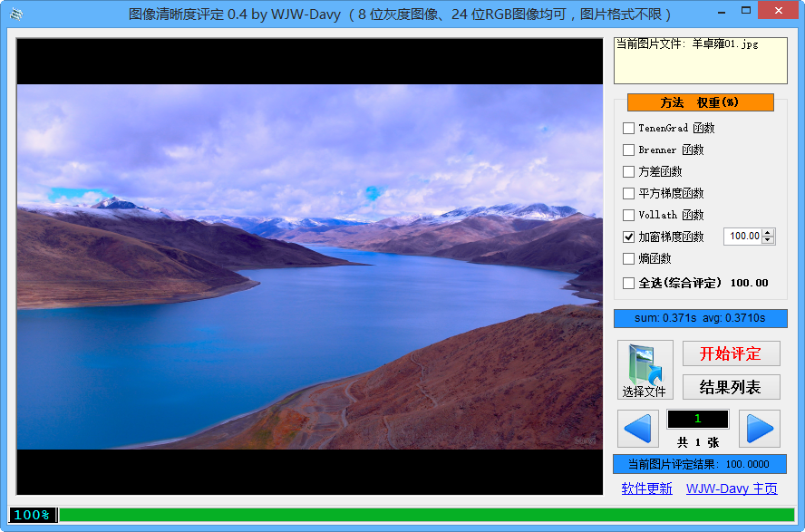This screenshot has height=532, width=805.
Task: Toggle 全选(综合评定) checkbox
Action: pyautogui.click(x=628, y=283)
